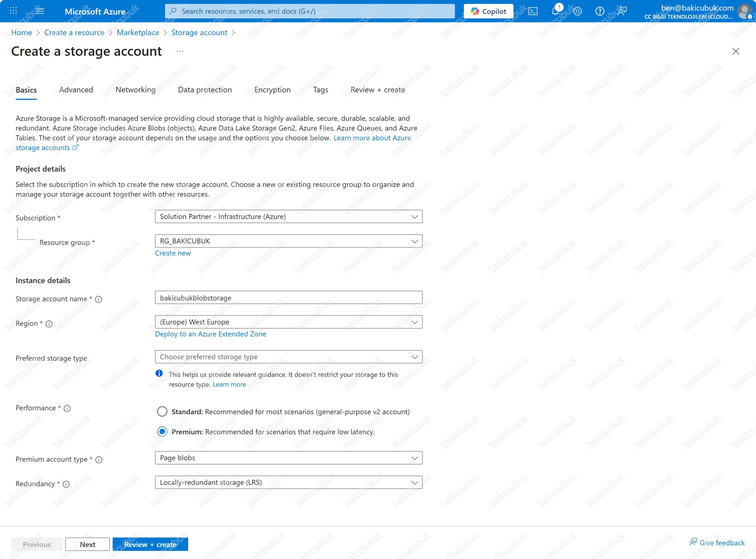Click chevron after Storage account breadcrumb
This screenshot has width=756, height=559.
point(233,32)
